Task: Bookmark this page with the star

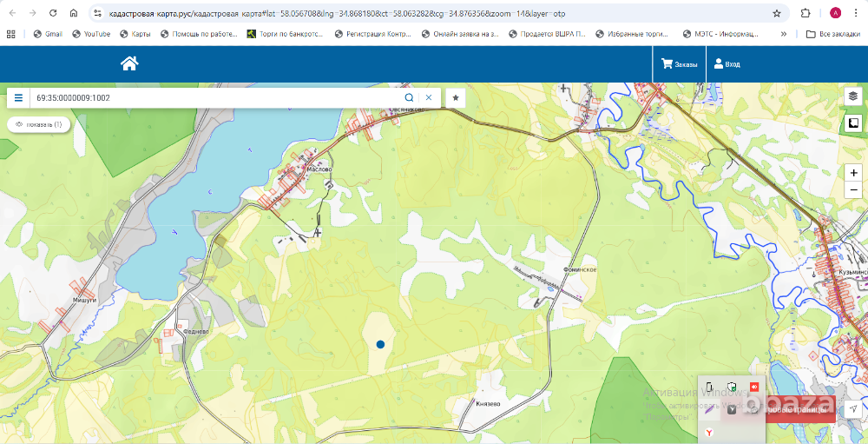Action: [x=776, y=14]
